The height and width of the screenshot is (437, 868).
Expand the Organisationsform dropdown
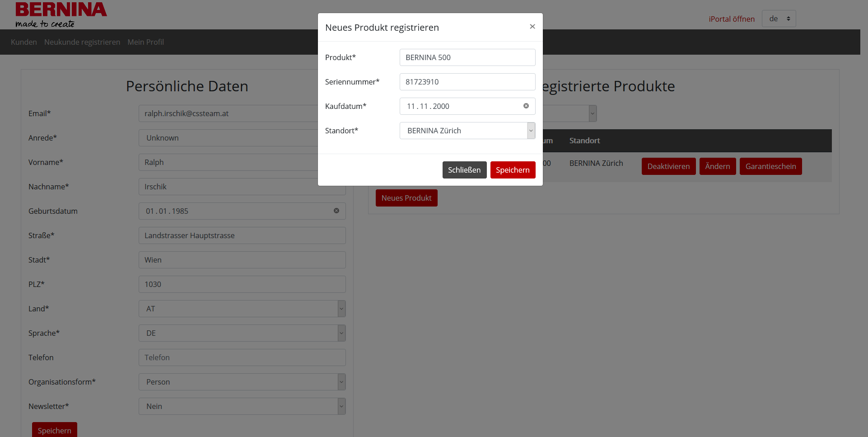tap(242, 382)
